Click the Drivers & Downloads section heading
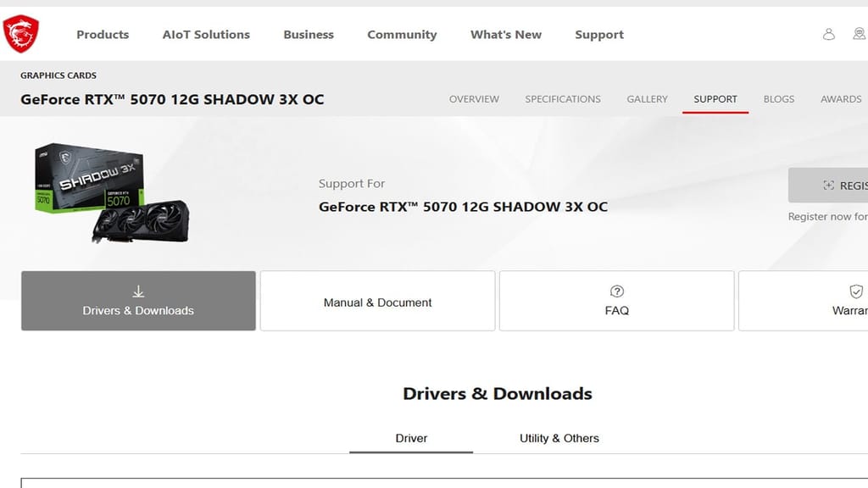868x488 pixels. point(497,393)
